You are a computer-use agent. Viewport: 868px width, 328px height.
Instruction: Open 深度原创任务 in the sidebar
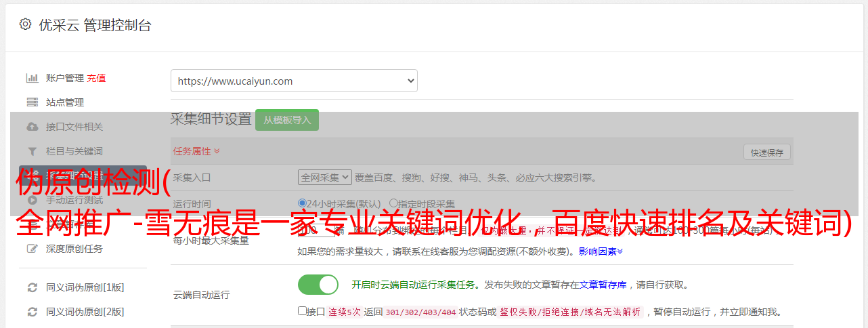[74, 249]
